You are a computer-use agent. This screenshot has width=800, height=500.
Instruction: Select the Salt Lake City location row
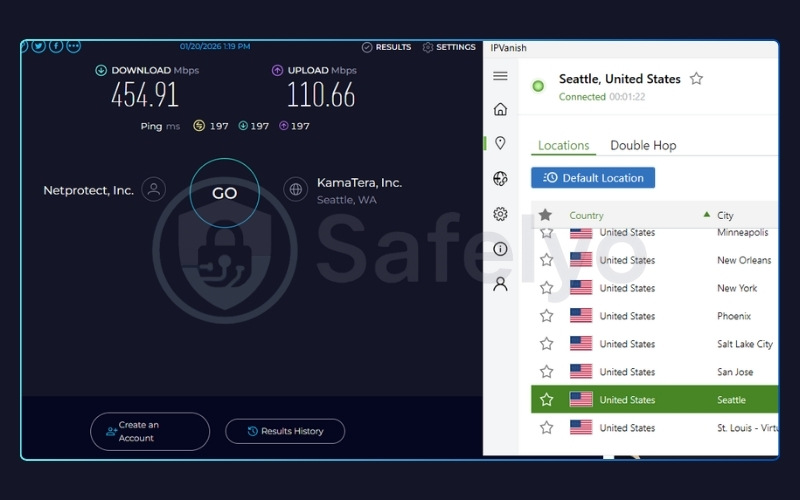click(655, 344)
